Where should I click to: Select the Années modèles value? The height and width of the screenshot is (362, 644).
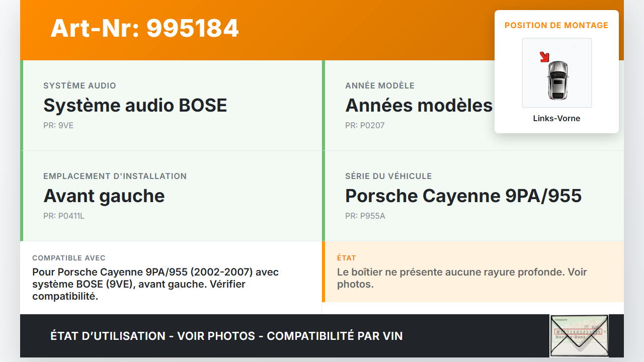(x=419, y=106)
